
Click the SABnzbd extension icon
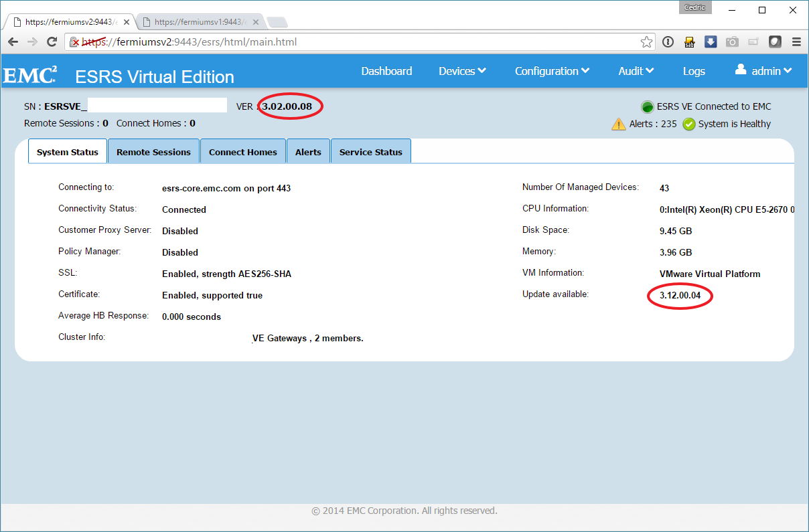coord(689,42)
